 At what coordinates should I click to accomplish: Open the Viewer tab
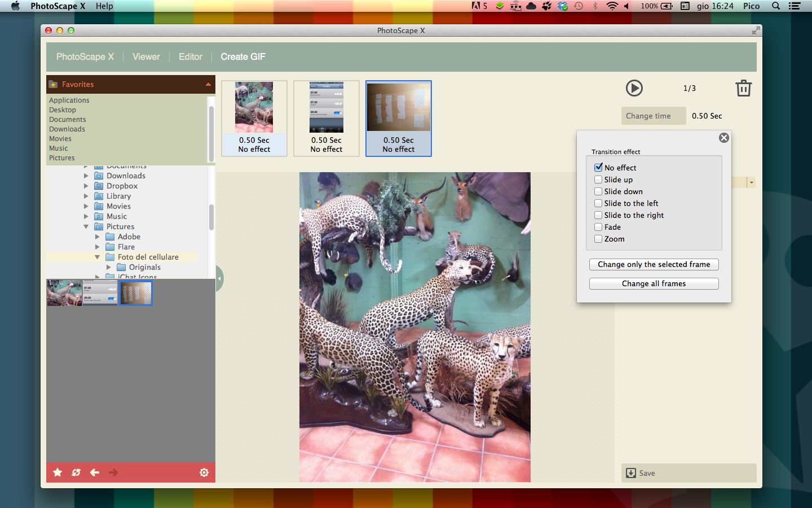(x=146, y=56)
